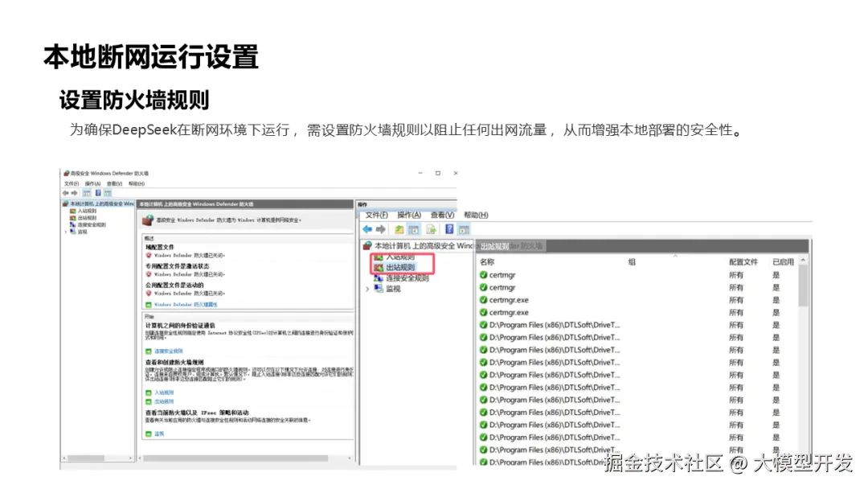Toggle action pane icon in enlarged window toolbar
Viewport: 868px width, 489px height.
coord(464,229)
